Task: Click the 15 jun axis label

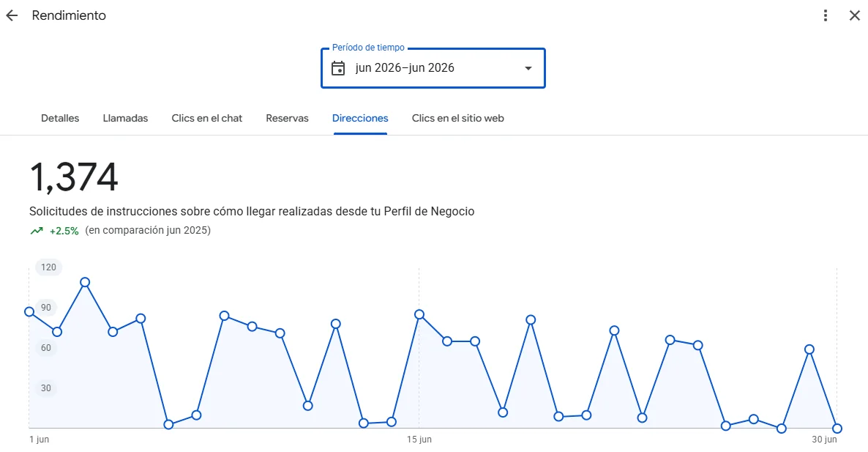Action: pyautogui.click(x=419, y=440)
